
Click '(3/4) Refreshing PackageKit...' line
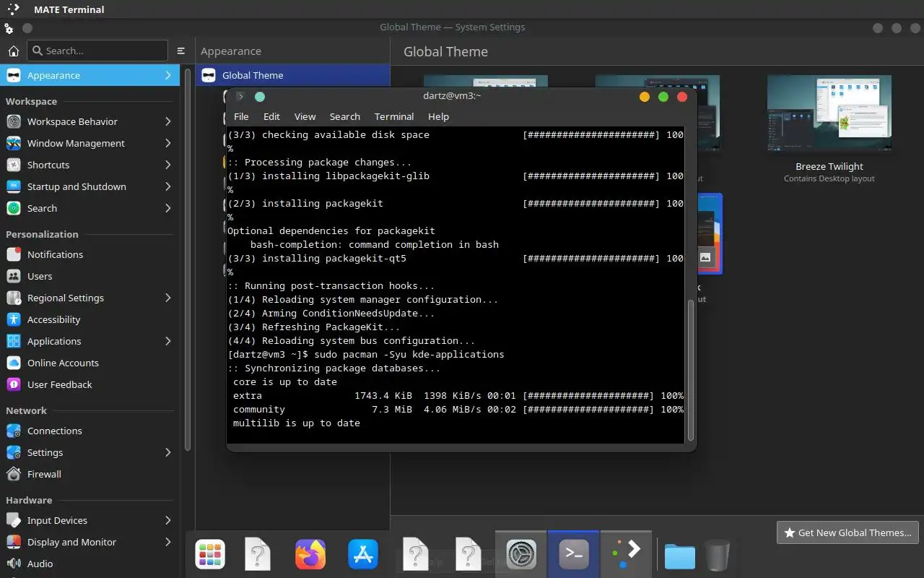point(314,327)
